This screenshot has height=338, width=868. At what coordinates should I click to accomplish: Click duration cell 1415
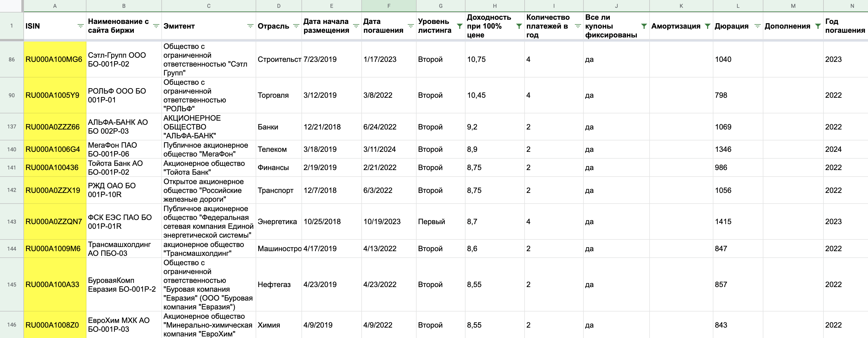tap(738, 222)
